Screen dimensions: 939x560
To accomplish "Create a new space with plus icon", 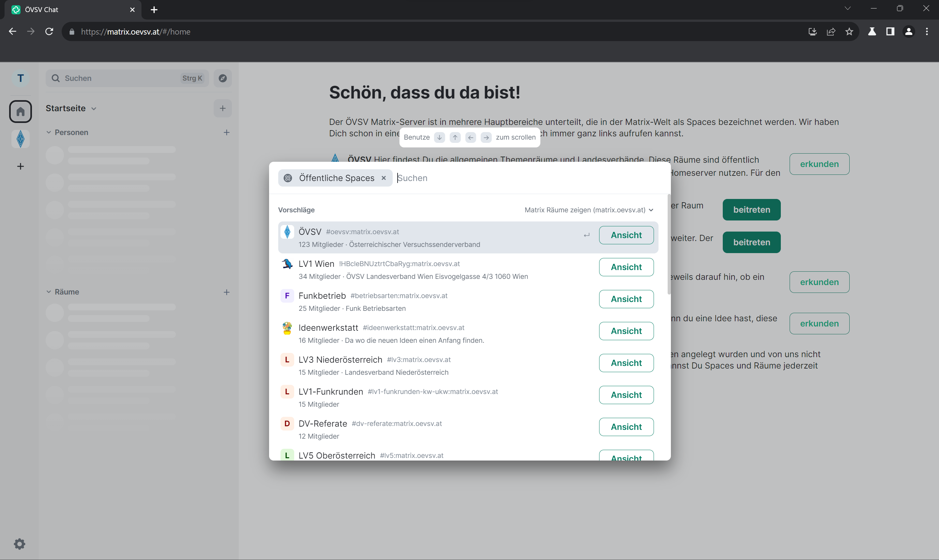I will (x=20, y=166).
